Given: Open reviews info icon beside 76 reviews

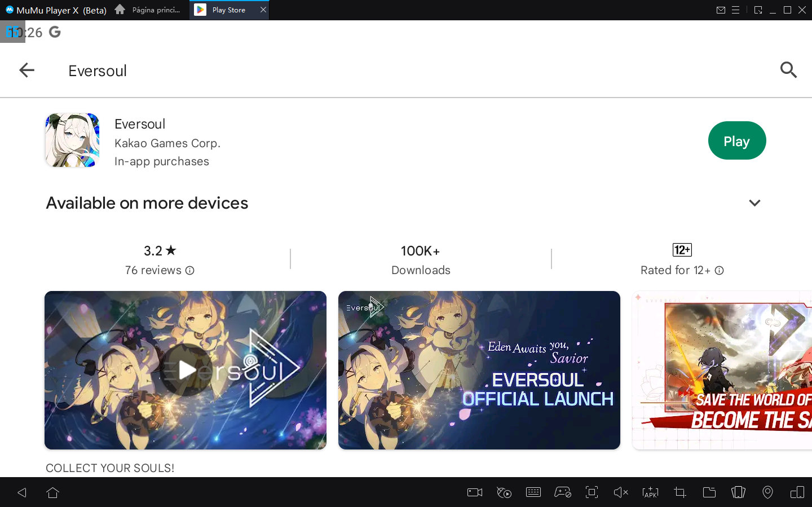Looking at the screenshot, I should (190, 271).
